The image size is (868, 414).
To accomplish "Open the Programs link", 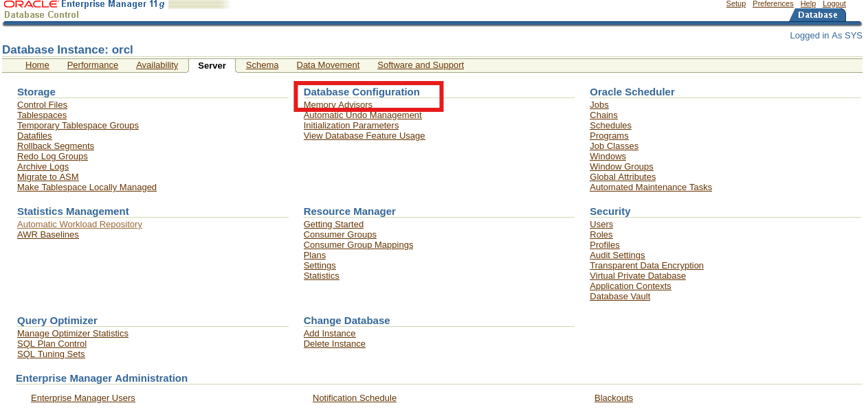I will (609, 136).
